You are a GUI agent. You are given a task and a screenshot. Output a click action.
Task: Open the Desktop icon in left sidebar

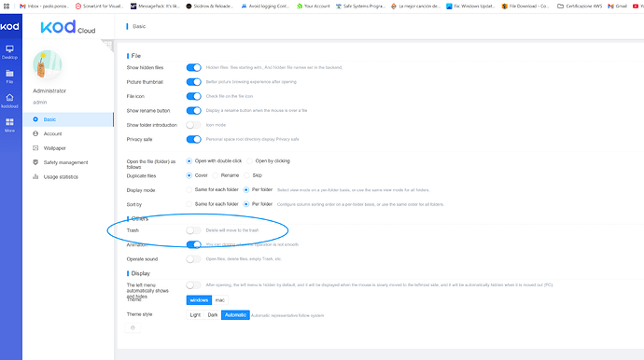click(9, 52)
